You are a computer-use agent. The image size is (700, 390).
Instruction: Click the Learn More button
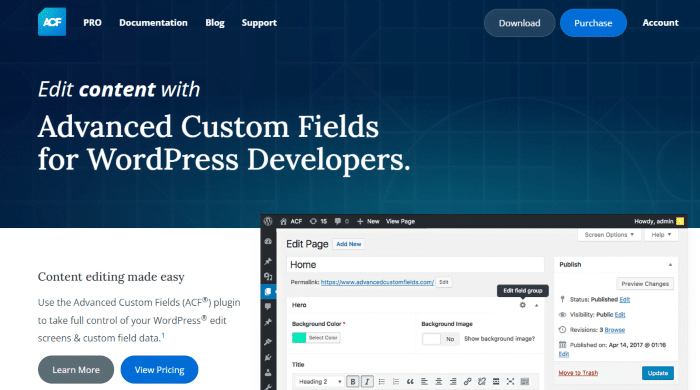[76, 369]
